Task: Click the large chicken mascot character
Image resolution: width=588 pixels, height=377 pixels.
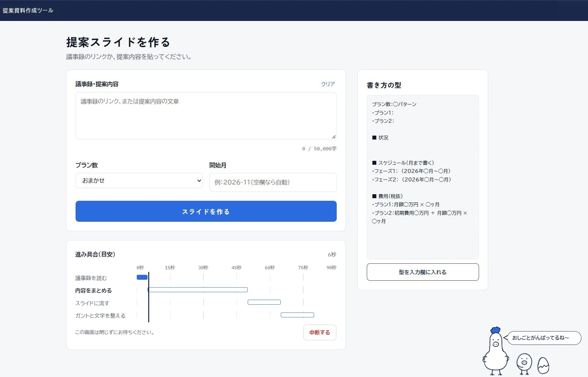Action: (496, 351)
